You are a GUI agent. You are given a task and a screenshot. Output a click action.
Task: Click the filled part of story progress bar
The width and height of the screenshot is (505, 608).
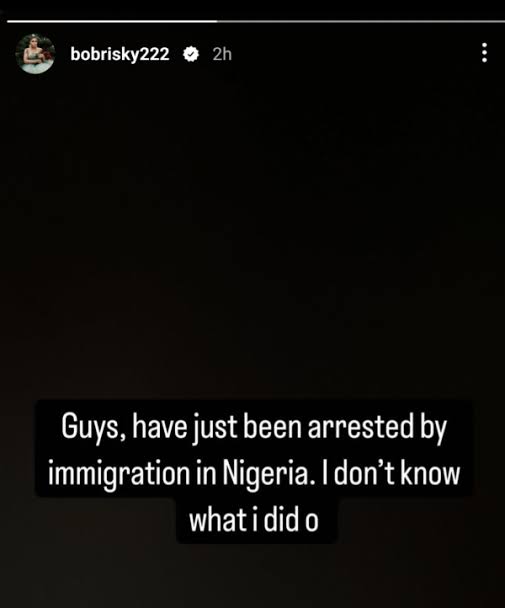(112, 21)
